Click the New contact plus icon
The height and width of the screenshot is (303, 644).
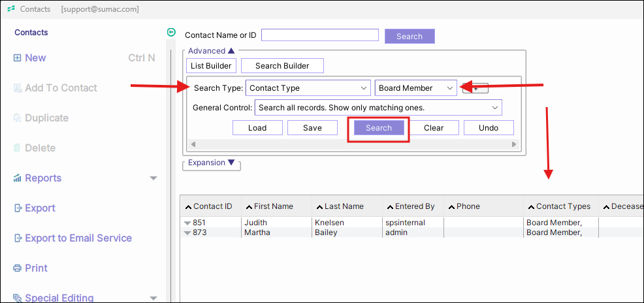click(x=17, y=58)
